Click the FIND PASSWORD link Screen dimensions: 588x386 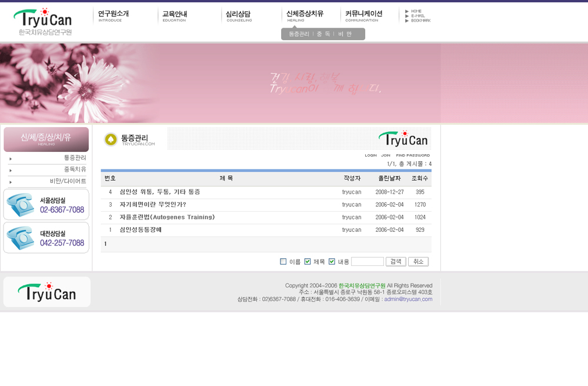[413, 155]
